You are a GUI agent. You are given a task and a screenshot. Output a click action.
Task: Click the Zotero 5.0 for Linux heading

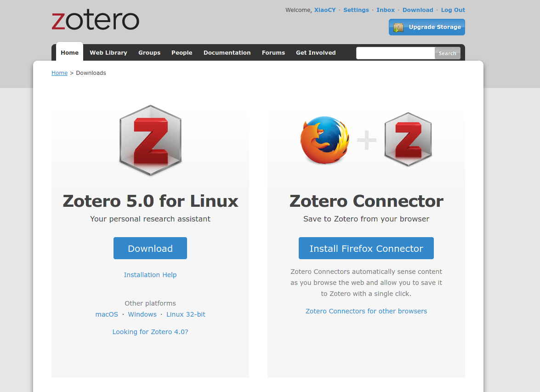[x=150, y=201]
